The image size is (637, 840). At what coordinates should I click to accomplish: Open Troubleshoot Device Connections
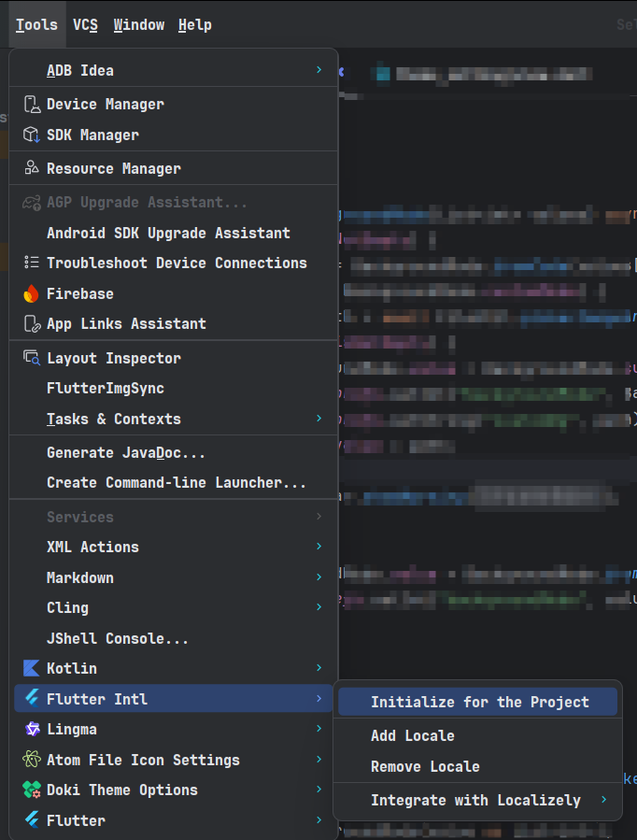tap(177, 263)
